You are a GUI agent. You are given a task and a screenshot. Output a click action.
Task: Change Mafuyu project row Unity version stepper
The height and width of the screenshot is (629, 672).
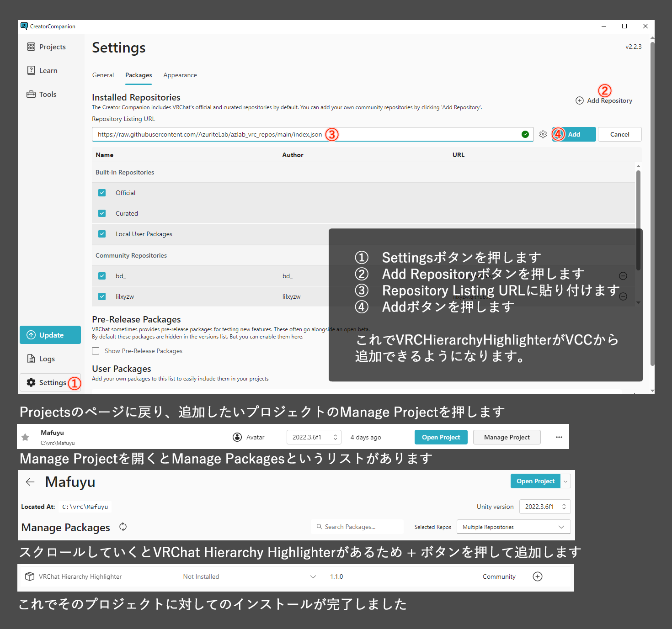point(335,437)
